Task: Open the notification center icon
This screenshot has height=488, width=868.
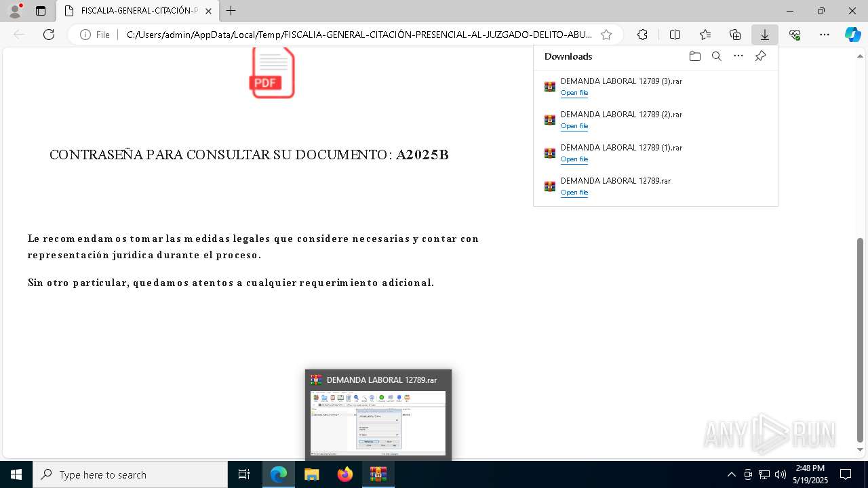Action: [x=846, y=474]
